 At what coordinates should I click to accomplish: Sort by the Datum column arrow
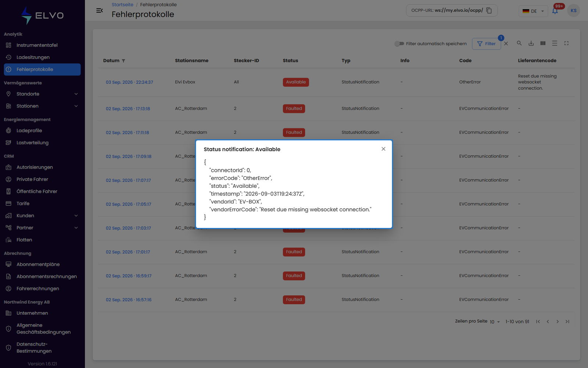[123, 61]
